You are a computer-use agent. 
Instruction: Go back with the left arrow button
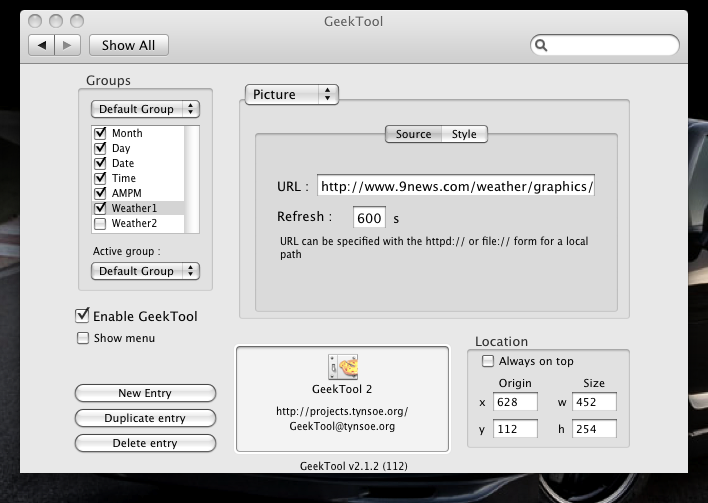42,45
